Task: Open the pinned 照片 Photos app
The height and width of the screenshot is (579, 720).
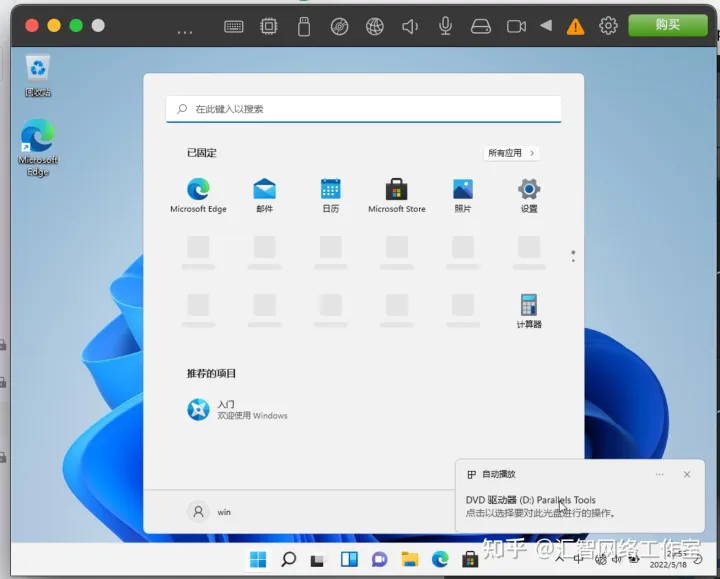Action: tap(463, 195)
